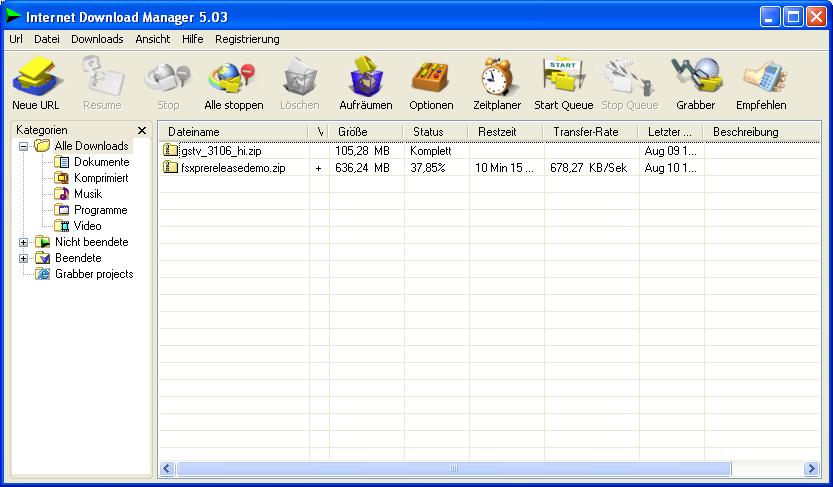This screenshot has width=833, height=487.
Task: Click the Musik category icon
Action: pos(62,194)
